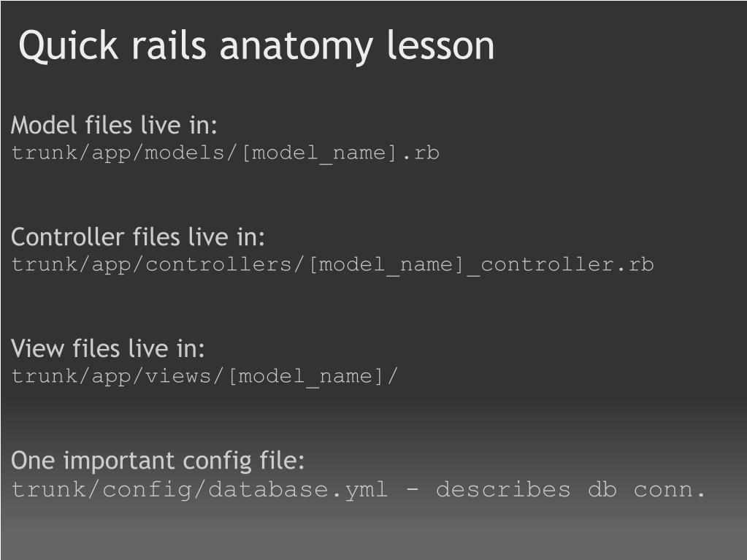Select the "One important config file:" heading
The height and width of the screenshot is (560, 747).
pyautogui.click(x=157, y=461)
